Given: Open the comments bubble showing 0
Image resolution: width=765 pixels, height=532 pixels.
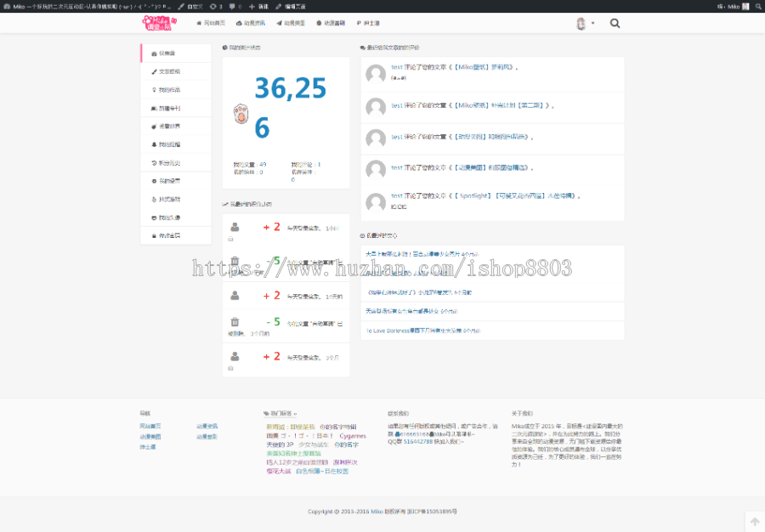Looking at the screenshot, I should pos(235,6).
